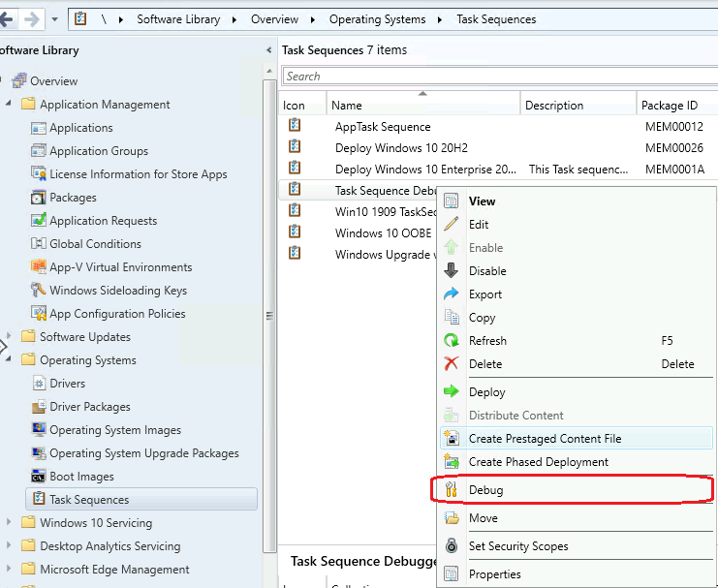Click the AppTask Sequence row icon
This screenshot has height=588, width=718.
pyautogui.click(x=295, y=125)
